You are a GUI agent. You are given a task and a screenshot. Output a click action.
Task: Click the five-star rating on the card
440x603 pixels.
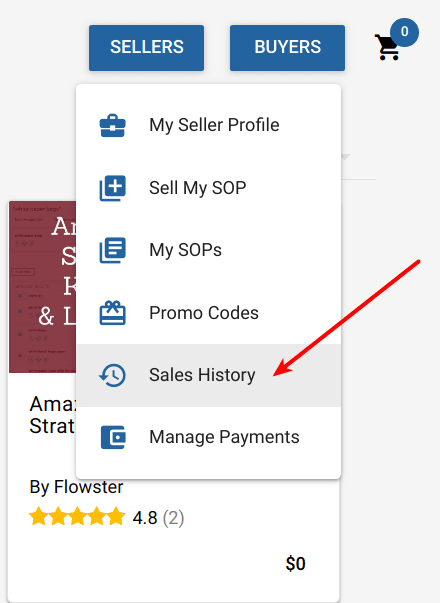coord(77,516)
